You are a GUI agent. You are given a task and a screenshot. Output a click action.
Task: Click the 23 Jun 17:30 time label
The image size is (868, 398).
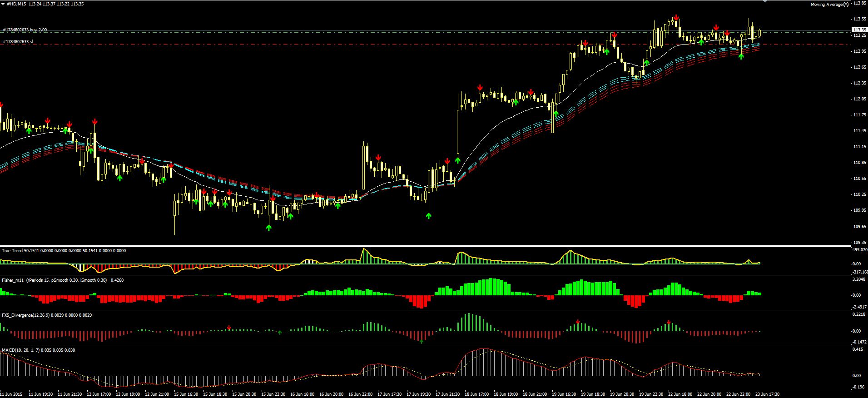coord(768,394)
